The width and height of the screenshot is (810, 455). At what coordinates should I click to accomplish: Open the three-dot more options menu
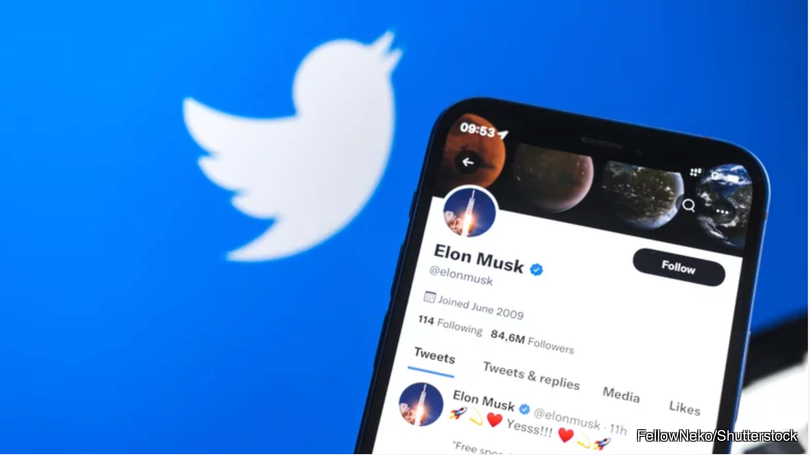(x=722, y=211)
